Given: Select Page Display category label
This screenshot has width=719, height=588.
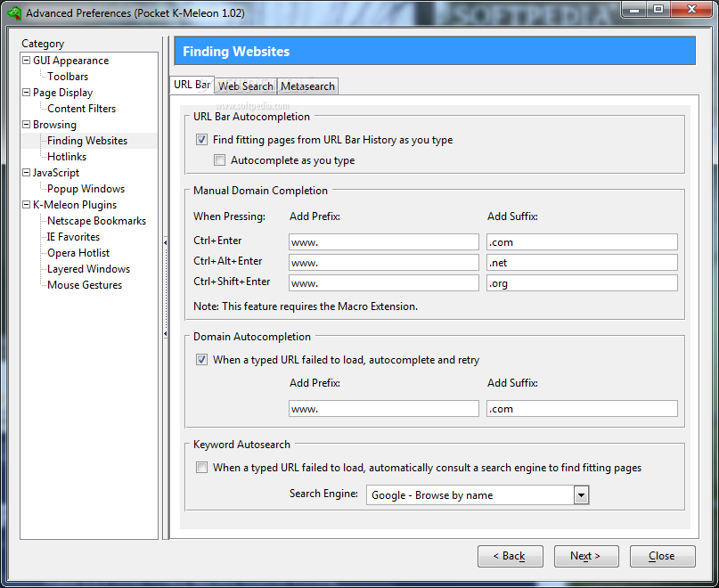Looking at the screenshot, I should (x=63, y=92).
